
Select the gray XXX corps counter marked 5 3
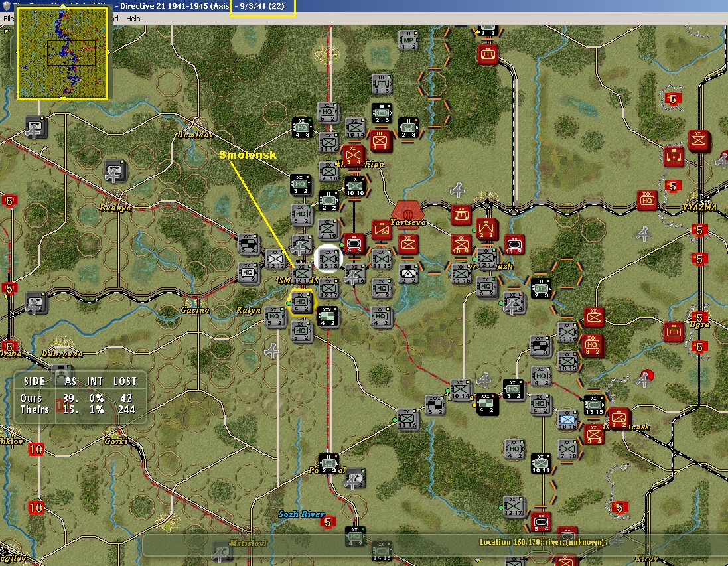(x=540, y=346)
